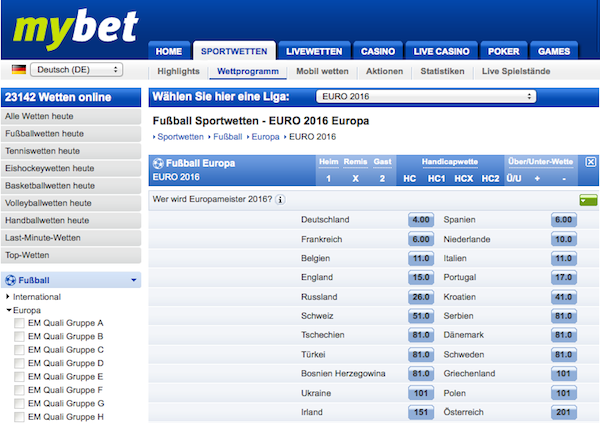Check the EM Quali Gruppe H checkbox
This screenshot has height=423, width=600.
19,417
